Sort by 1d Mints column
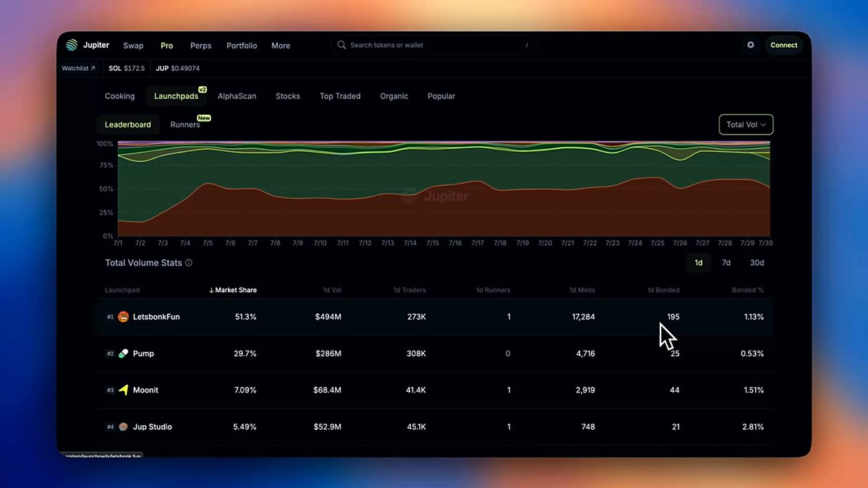The width and height of the screenshot is (868, 488). [582, 290]
